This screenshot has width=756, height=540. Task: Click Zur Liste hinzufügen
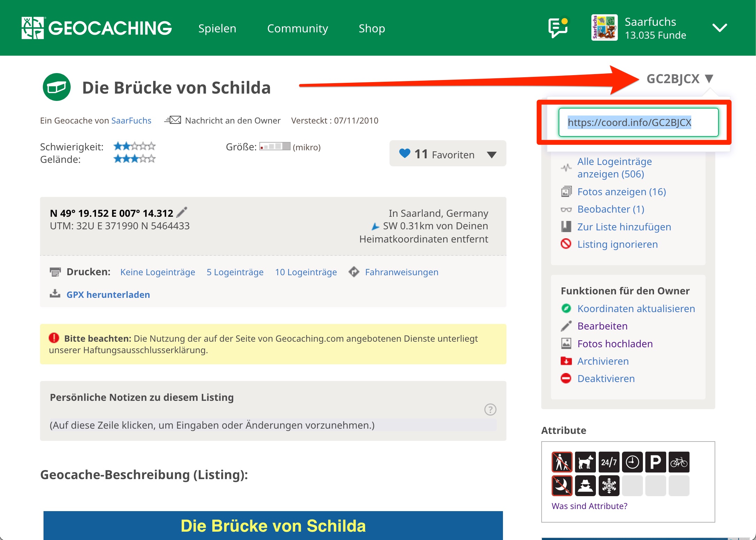click(624, 227)
